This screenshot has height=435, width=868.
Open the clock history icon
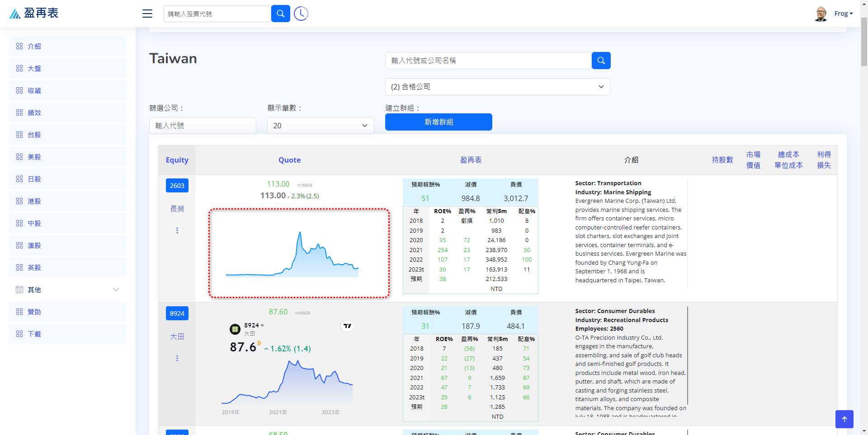(301, 14)
